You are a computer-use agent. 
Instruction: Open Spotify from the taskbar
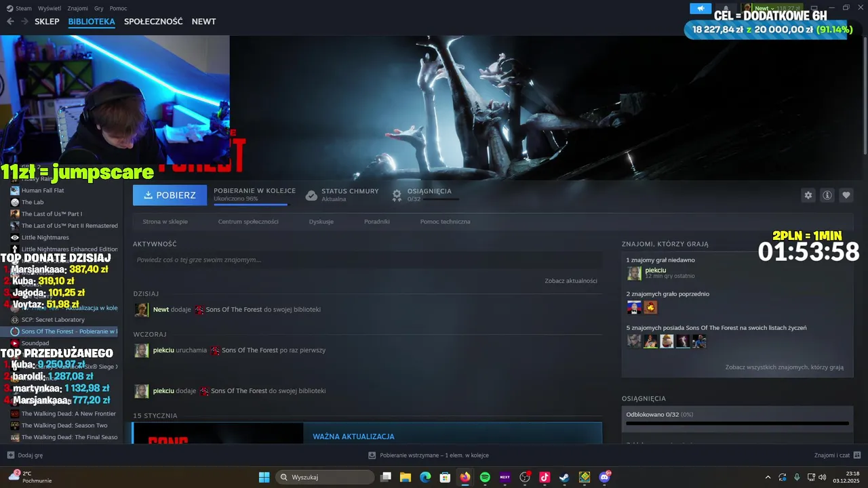[485, 477]
